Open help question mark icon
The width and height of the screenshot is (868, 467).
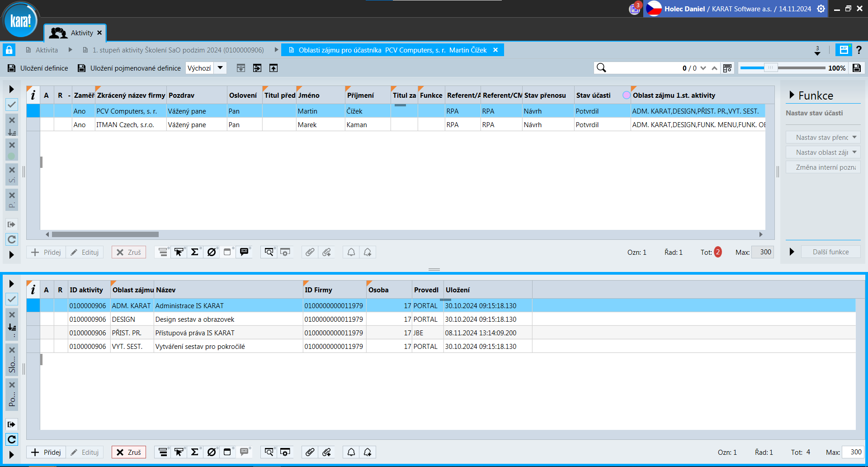859,50
